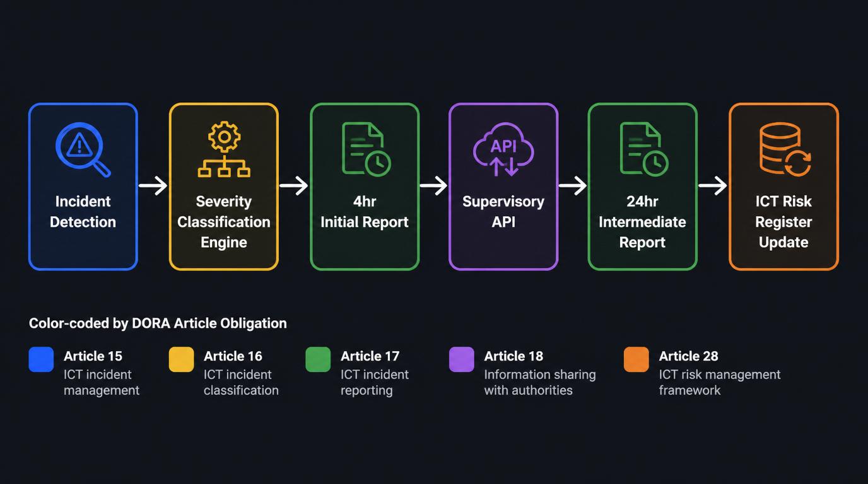Click the 'Article 17' legend title
Screen dimensions: 868x484
(x=370, y=356)
